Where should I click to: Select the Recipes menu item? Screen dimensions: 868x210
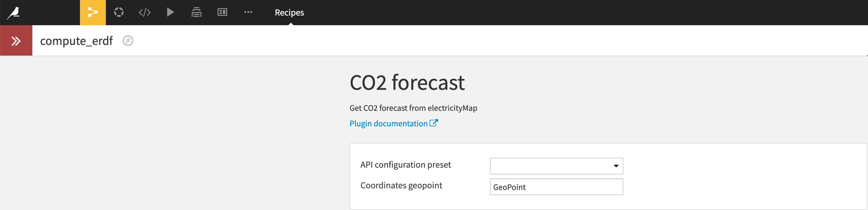pos(289,13)
